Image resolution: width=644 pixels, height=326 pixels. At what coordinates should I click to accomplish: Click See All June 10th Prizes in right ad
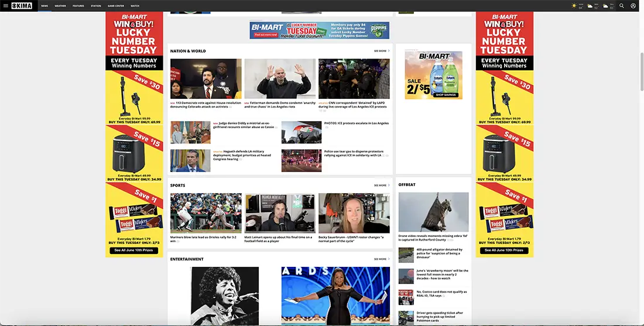504,250
